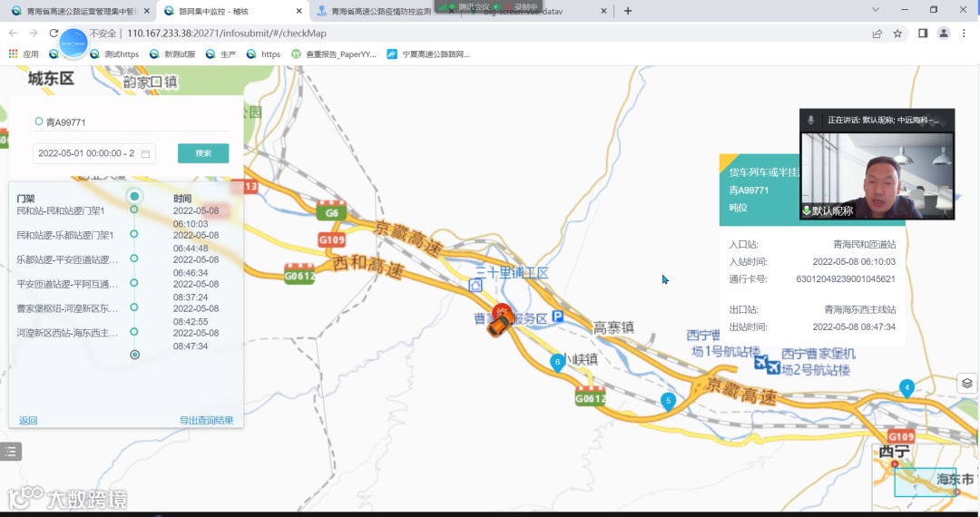
Task: Select timeline node for 乐都站逻-平安匝道站逻
Action: tap(133, 258)
